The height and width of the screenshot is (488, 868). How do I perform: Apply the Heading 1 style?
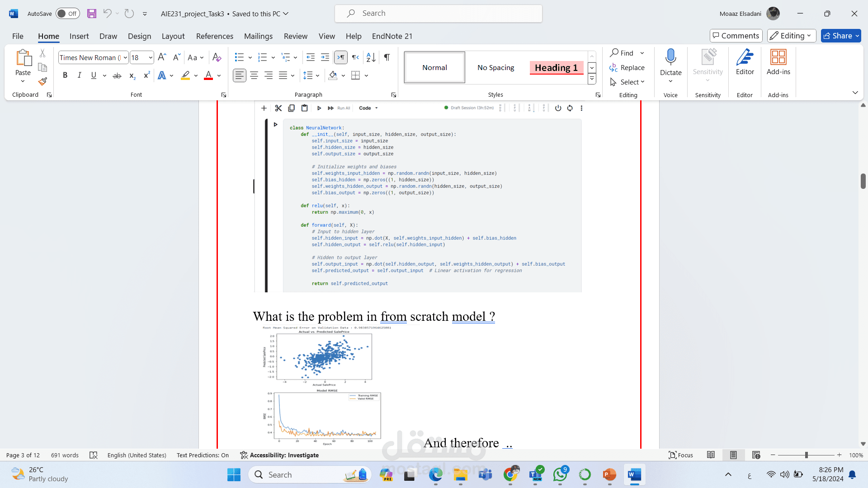[556, 67]
